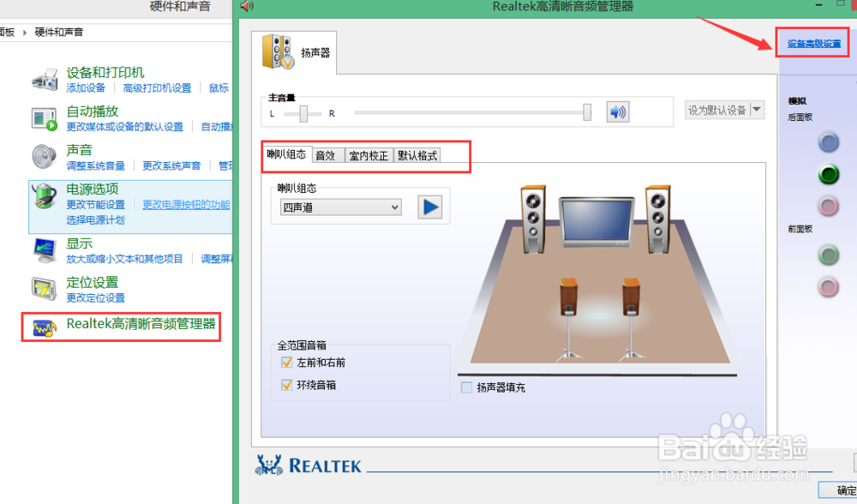
Task: Enable the 扬声器填充 checkbox
Action: click(x=467, y=387)
